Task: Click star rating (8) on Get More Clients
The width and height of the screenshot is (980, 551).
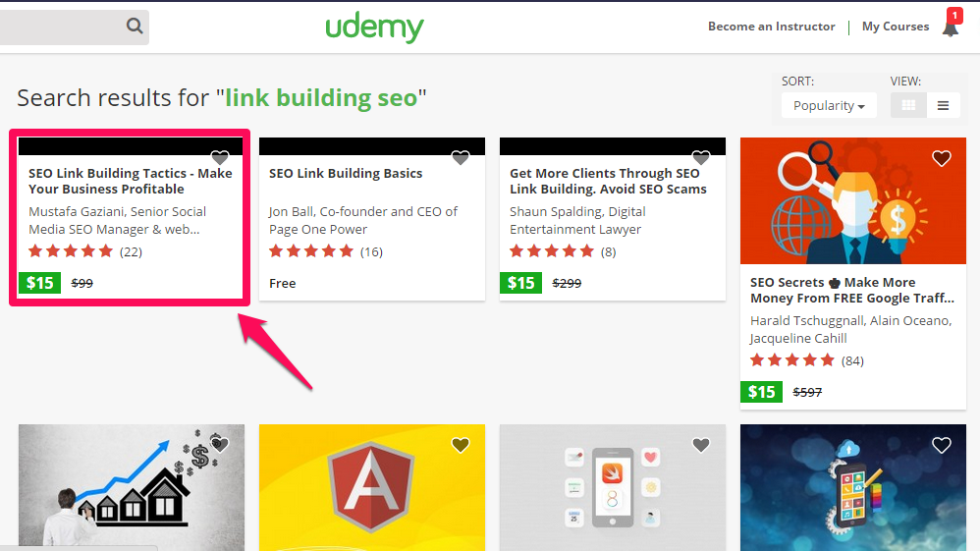Action: point(563,251)
